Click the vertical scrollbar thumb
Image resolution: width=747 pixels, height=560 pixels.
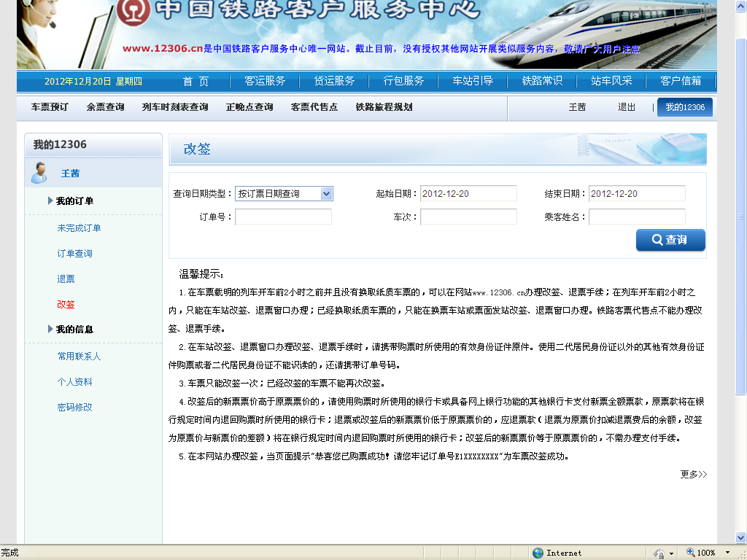tap(741, 216)
